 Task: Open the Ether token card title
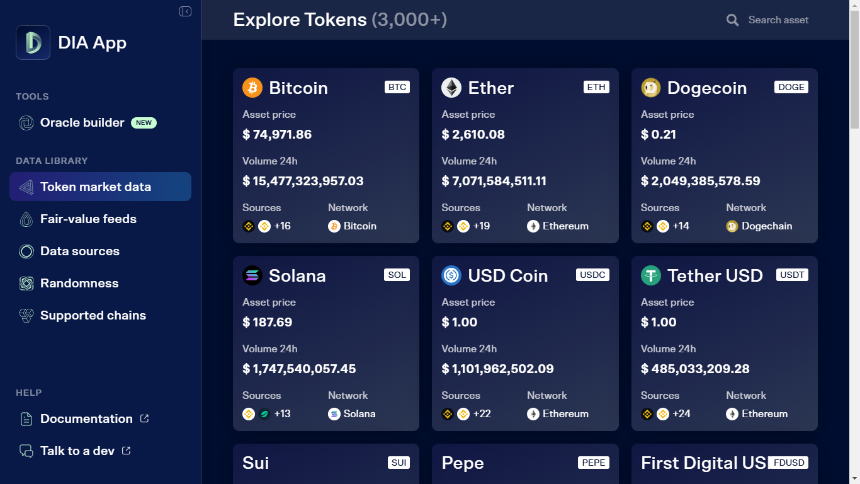pos(491,88)
